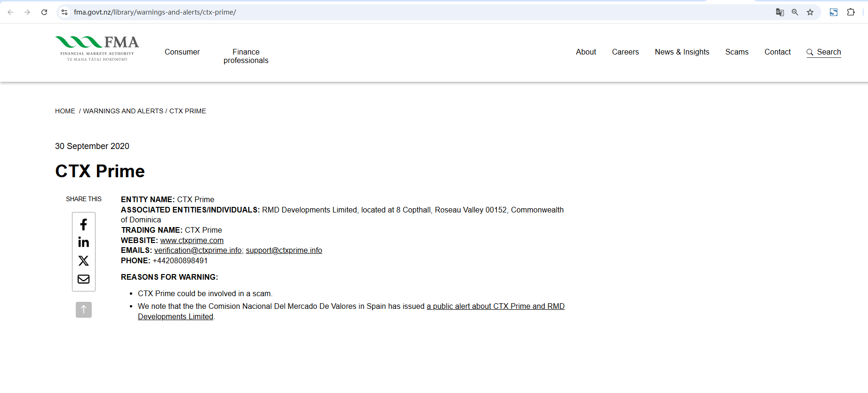Screen dimensions: 868x393
Task: Share page on Facebook icon
Action: point(84,224)
